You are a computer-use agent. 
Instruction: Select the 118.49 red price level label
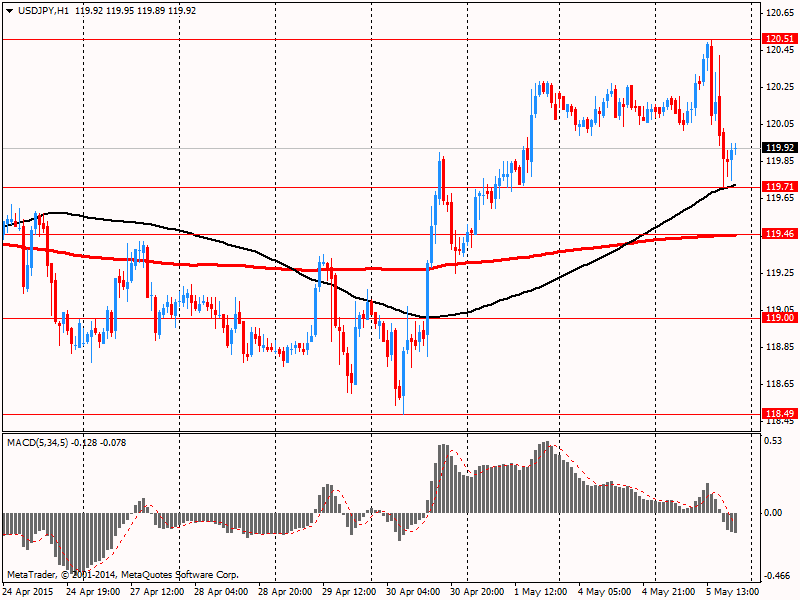click(x=780, y=413)
